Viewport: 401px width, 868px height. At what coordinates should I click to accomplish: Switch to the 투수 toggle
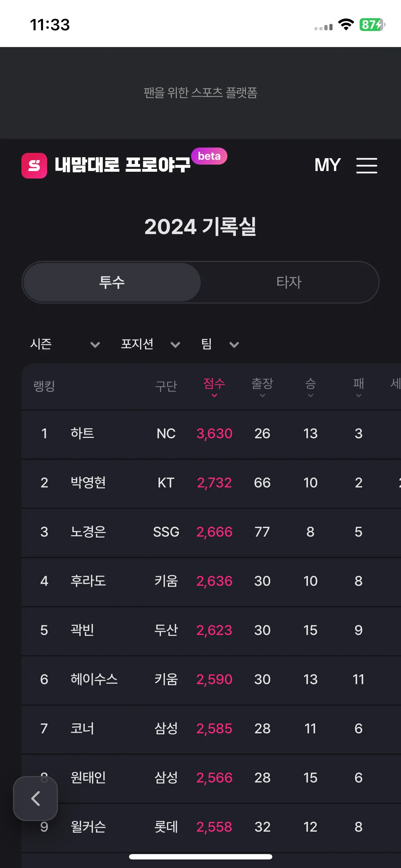[112, 282]
